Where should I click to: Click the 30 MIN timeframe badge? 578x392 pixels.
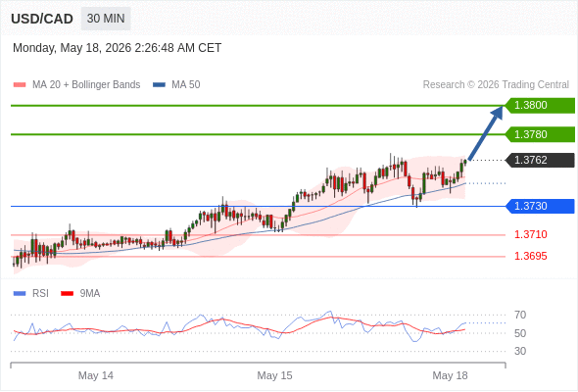pyautogui.click(x=106, y=19)
